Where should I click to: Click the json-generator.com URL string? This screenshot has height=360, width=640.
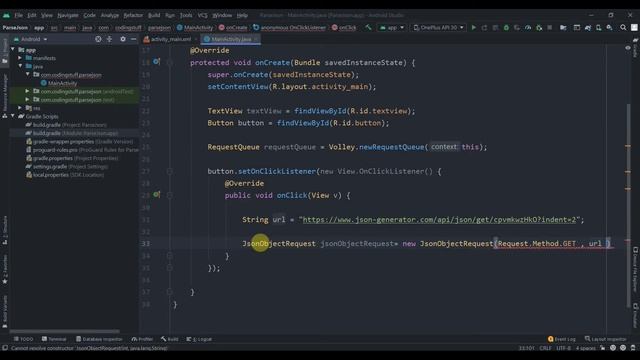(439, 220)
